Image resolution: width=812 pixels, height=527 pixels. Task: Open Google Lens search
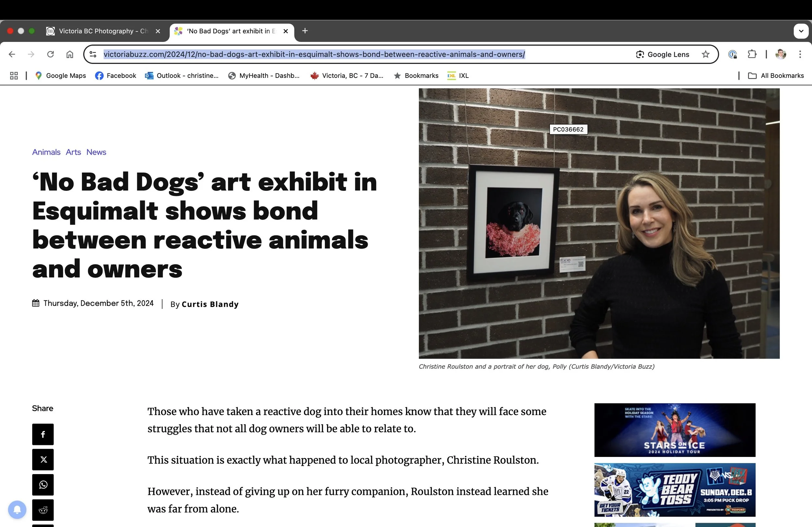click(x=663, y=54)
